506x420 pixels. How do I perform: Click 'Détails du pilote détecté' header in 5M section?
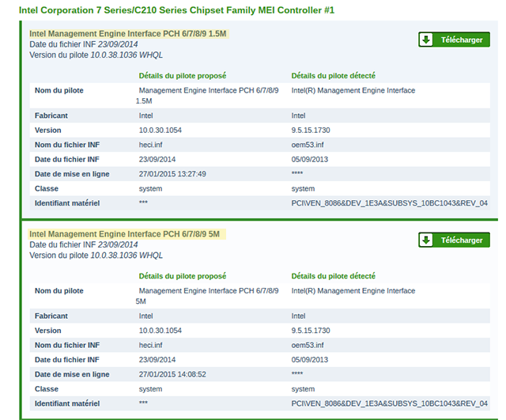(334, 276)
